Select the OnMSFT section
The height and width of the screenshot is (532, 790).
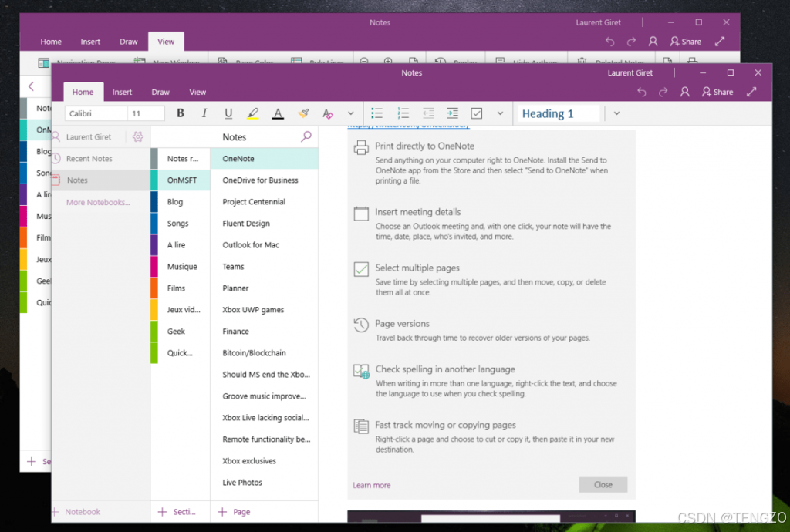point(181,180)
